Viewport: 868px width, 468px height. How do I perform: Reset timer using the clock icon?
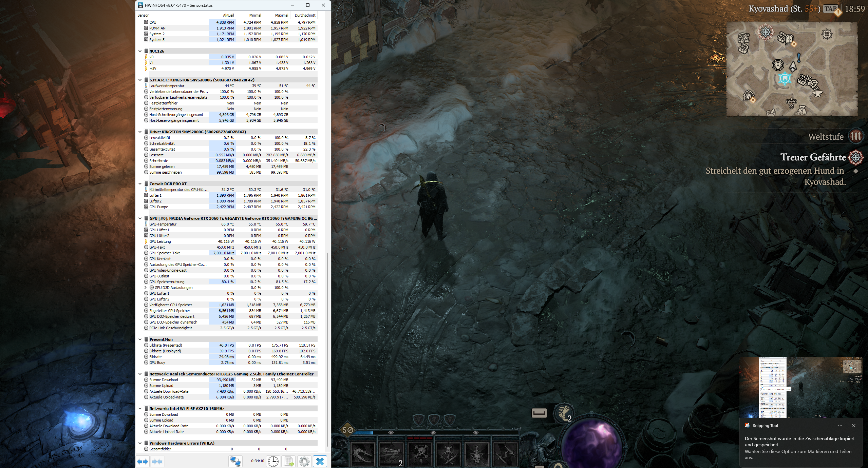(x=273, y=462)
